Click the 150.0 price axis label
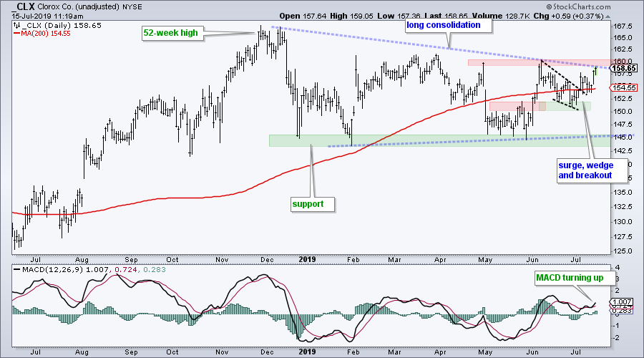This screenshot has width=644, height=358. pyautogui.click(x=623, y=112)
